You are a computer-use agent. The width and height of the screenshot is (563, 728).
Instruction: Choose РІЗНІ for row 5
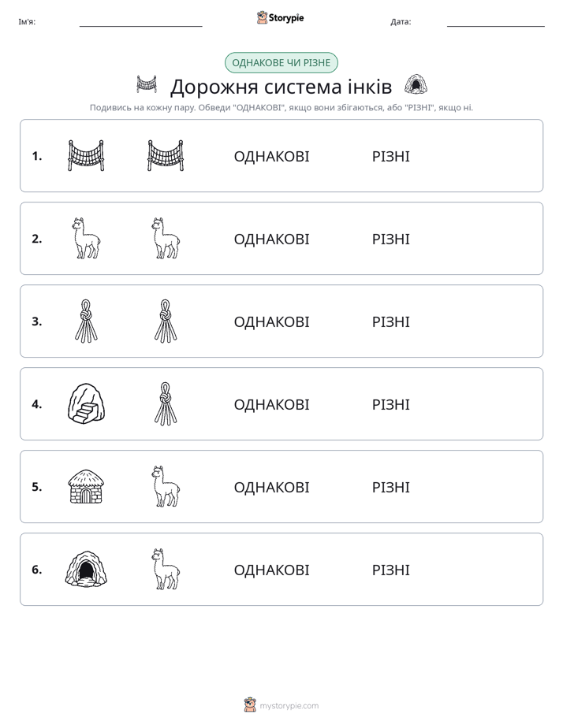pos(390,487)
